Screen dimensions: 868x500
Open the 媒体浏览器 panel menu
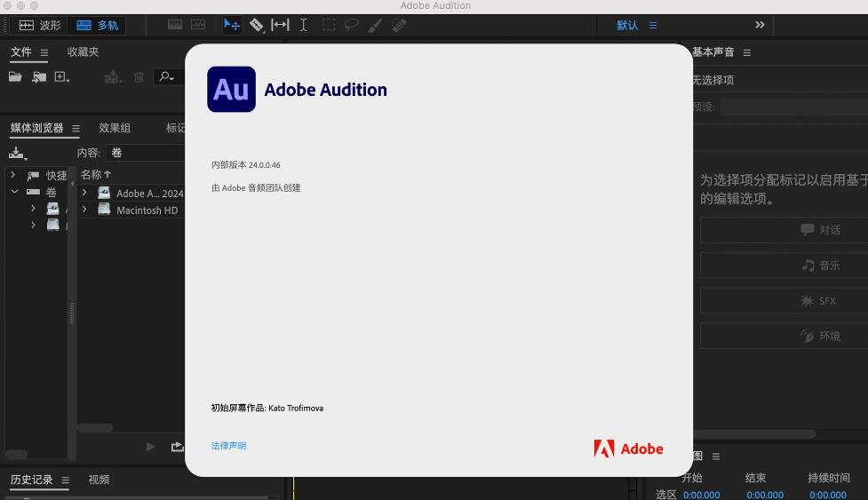click(76, 128)
